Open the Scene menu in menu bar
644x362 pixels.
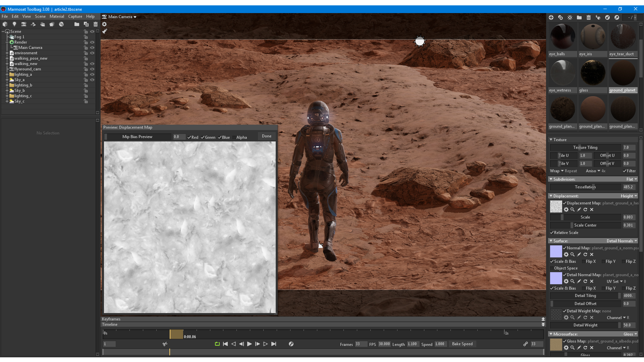[x=40, y=16]
